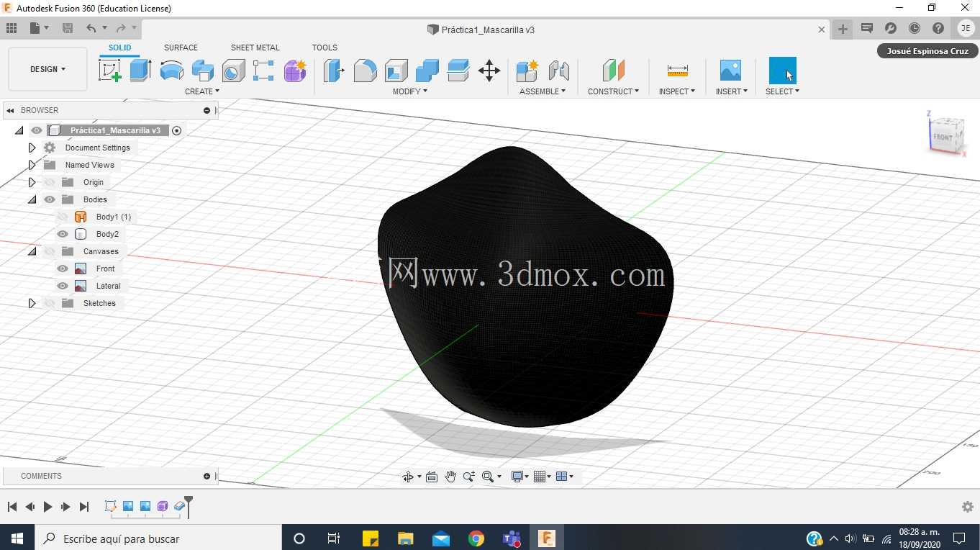Select the Combine tool

(x=427, y=71)
